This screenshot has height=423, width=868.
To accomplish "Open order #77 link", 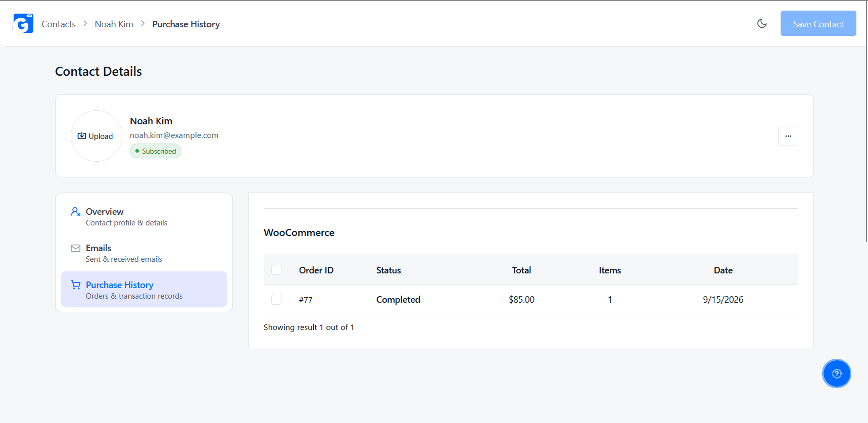I will coord(306,300).
